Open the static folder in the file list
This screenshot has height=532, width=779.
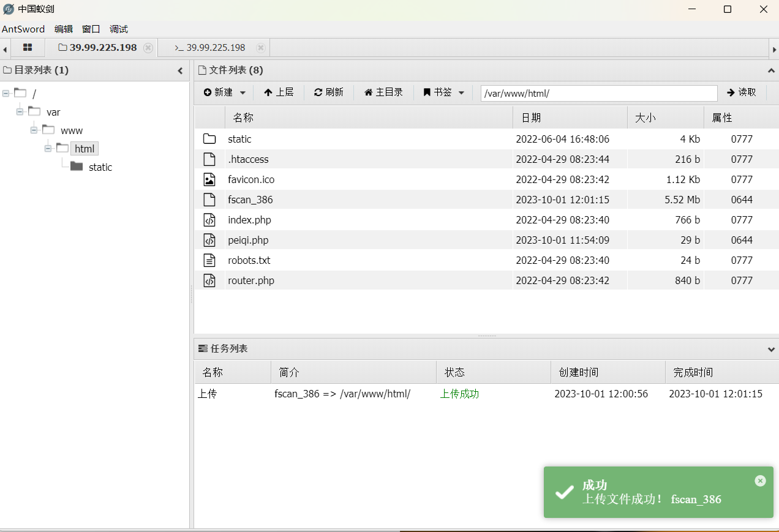tap(239, 139)
